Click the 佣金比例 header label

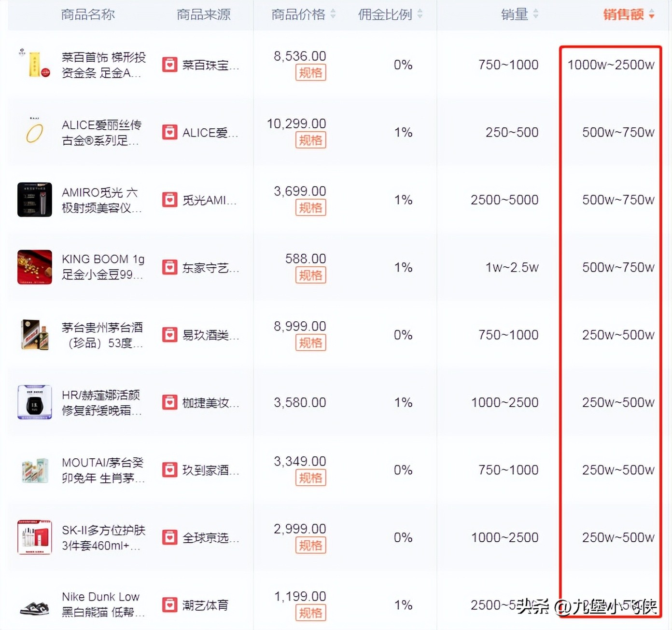click(x=385, y=14)
